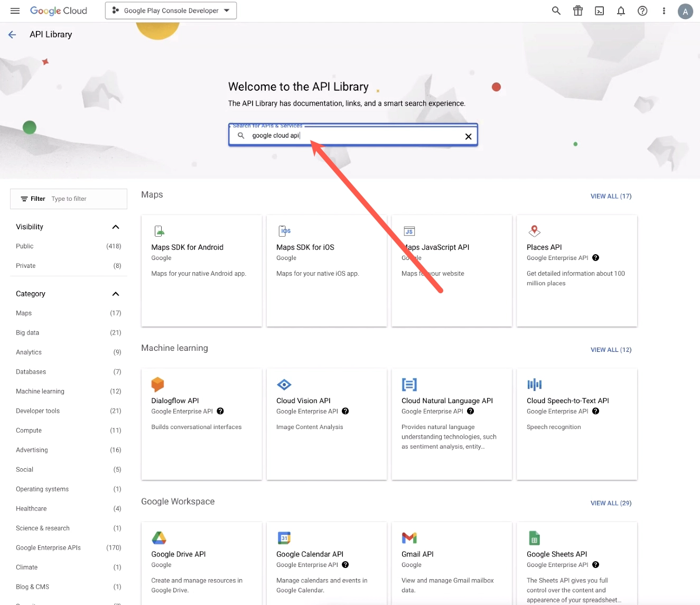Viewport: 700px width, 605px height.
Task: Click the account avatar 'A'
Action: (x=685, y=11)
